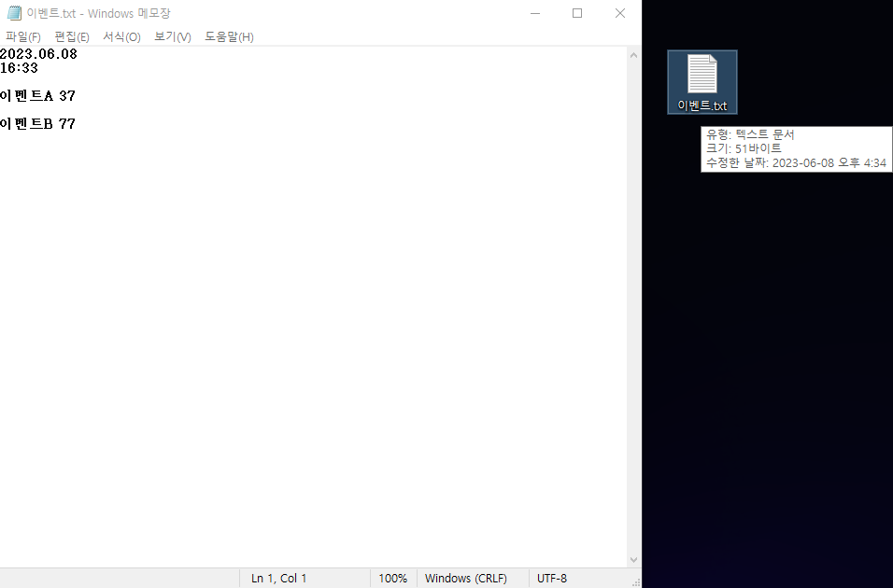The image size is (893, 588).
Task: Open the 편집(E) menu
Action: 72,36
